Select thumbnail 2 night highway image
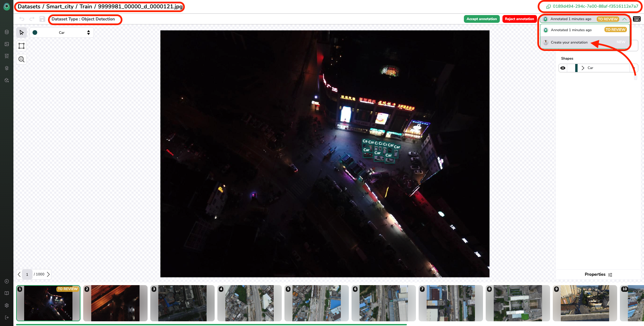Screen dimensions: 644x326 115,303
